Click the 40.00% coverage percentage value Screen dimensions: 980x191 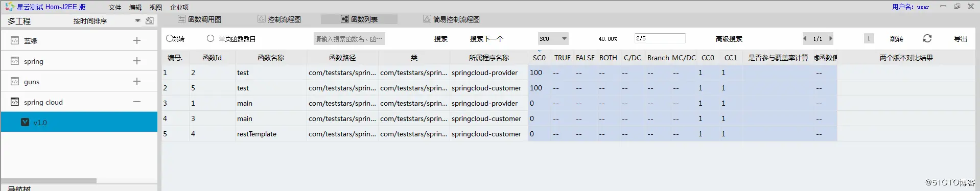click(x=608, y=39)
